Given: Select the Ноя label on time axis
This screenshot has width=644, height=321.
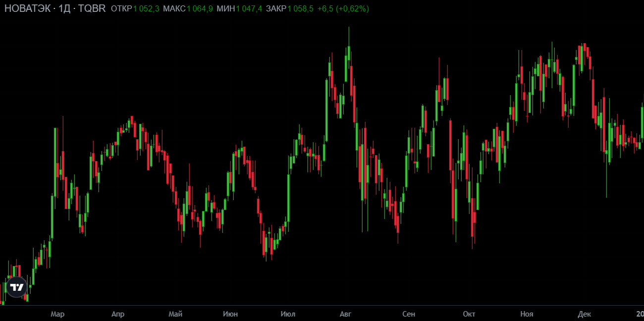Looking at the screenshot, I should click(527, 314).
